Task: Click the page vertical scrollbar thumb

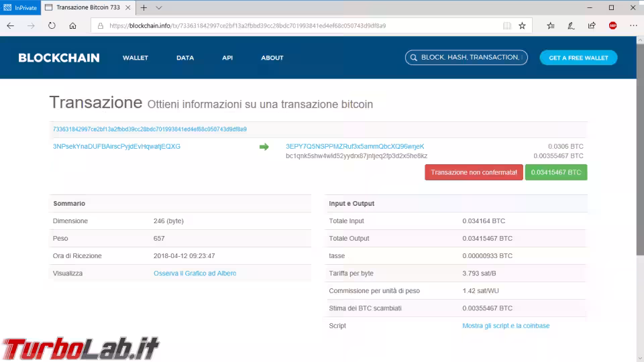Action: coord(640,149)
